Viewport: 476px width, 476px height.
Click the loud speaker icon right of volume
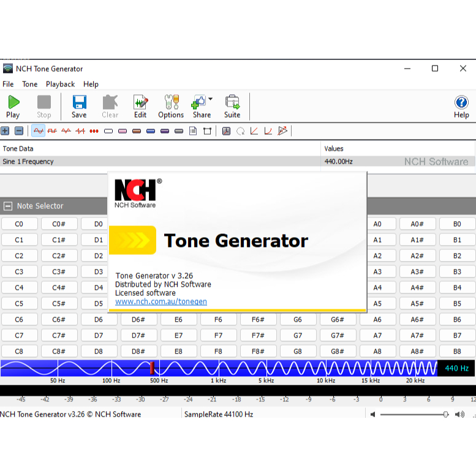point(459,414)
